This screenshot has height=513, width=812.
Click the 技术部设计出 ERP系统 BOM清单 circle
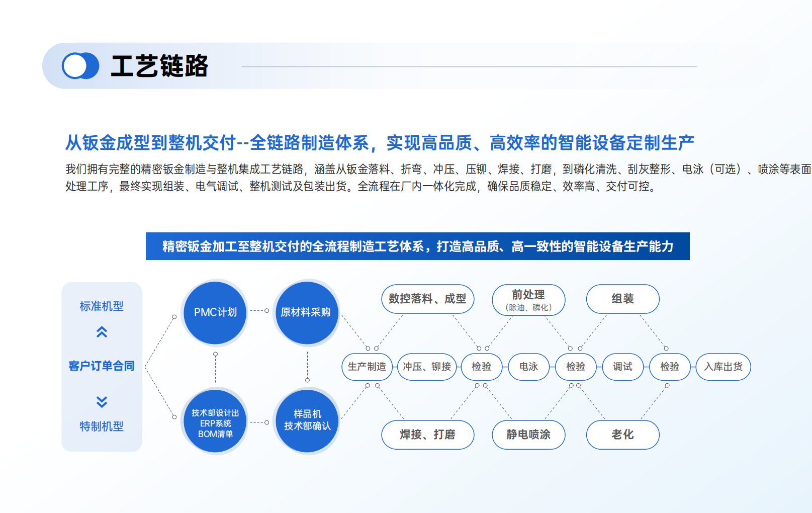(215, 422)
